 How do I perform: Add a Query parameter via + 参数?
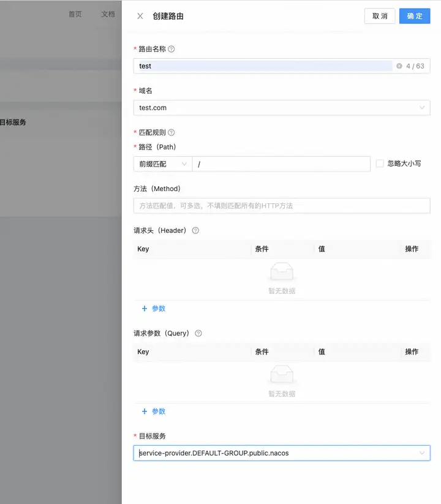click(x=154, y=412)
